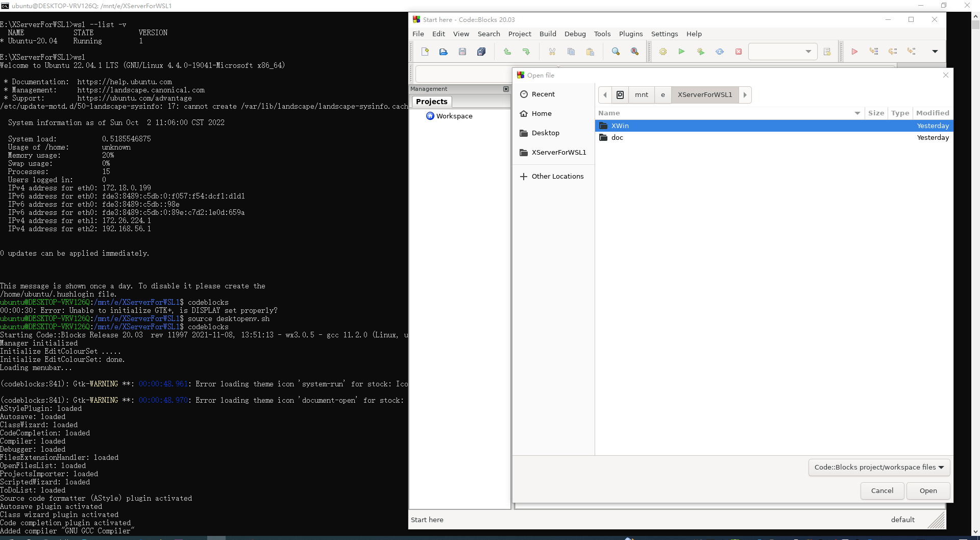Click the Workspace globe icon in Projects tree
This screenshot has height=540, width=980.
(430, 116)
